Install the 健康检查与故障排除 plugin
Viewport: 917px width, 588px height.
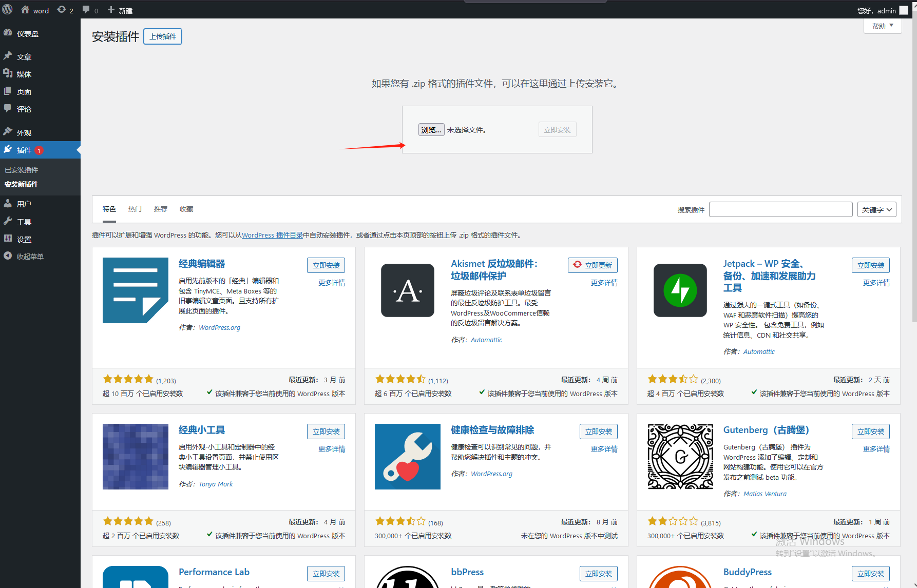point(599,432)
